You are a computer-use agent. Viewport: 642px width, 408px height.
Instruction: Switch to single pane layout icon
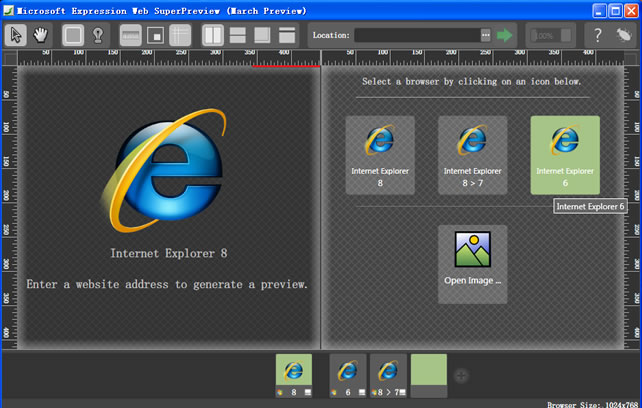tap(262, 35)
